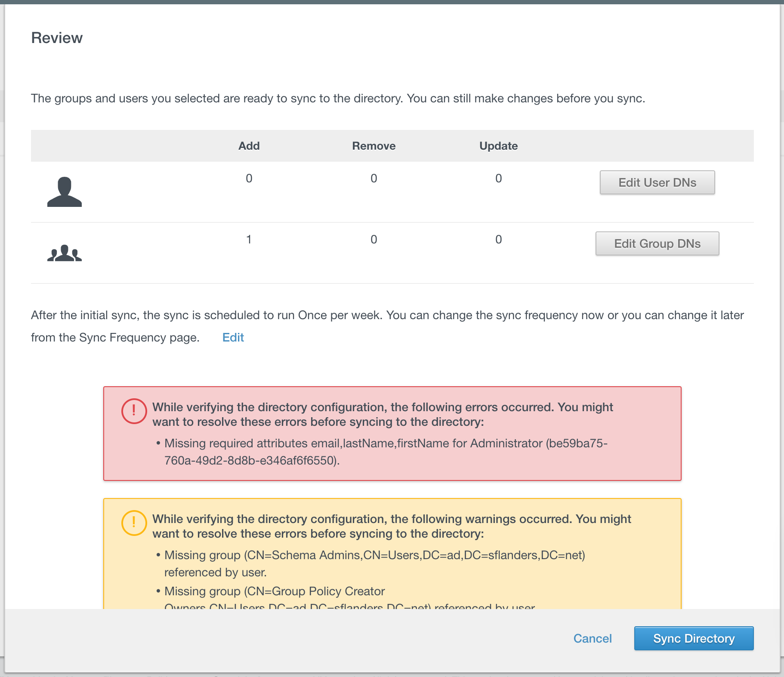Screen dimensions: 784x677
Task: Click the red error exclamation icon
Action: point(134,411)
